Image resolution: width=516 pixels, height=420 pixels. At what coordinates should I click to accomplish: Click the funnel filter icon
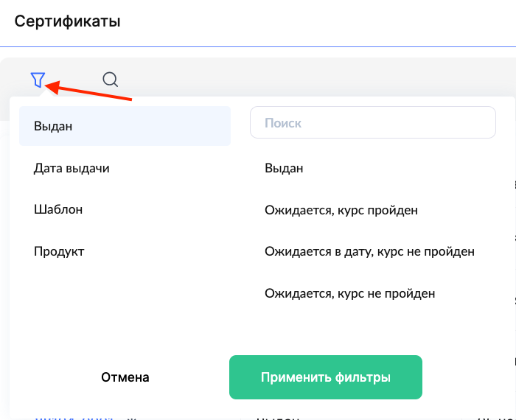pos(38,80)
